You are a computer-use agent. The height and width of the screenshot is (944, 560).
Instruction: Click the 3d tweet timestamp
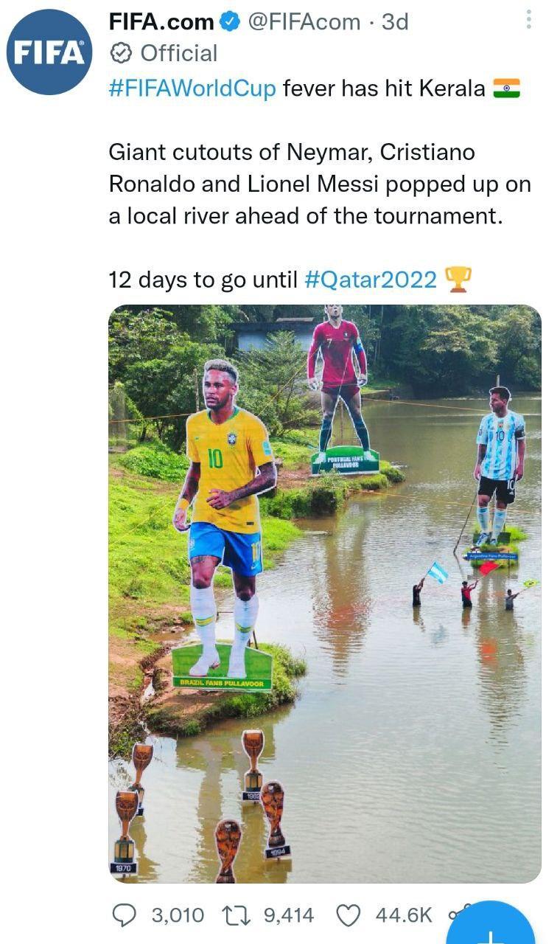(395, 22)
